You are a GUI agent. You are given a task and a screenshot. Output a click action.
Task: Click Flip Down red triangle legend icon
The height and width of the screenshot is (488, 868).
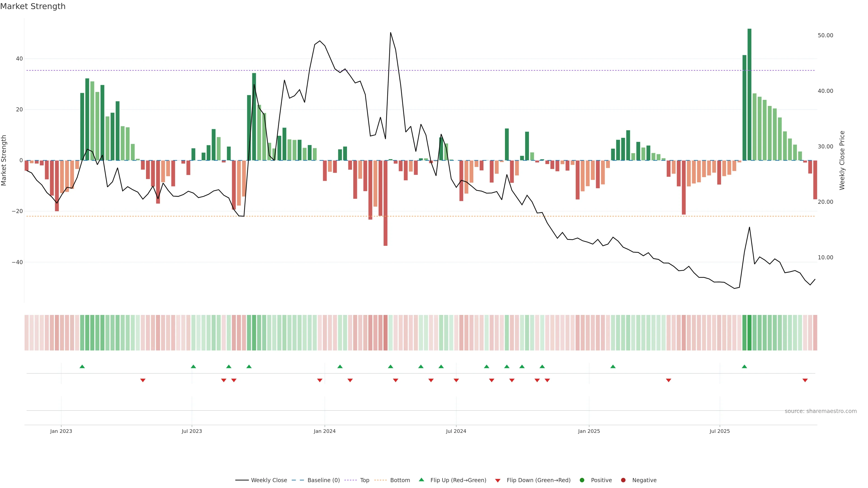coord(498,481)
